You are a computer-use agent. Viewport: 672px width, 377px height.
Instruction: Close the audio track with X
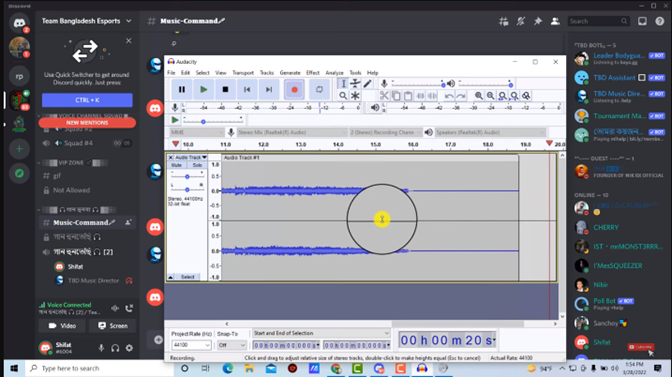[171, 157]
